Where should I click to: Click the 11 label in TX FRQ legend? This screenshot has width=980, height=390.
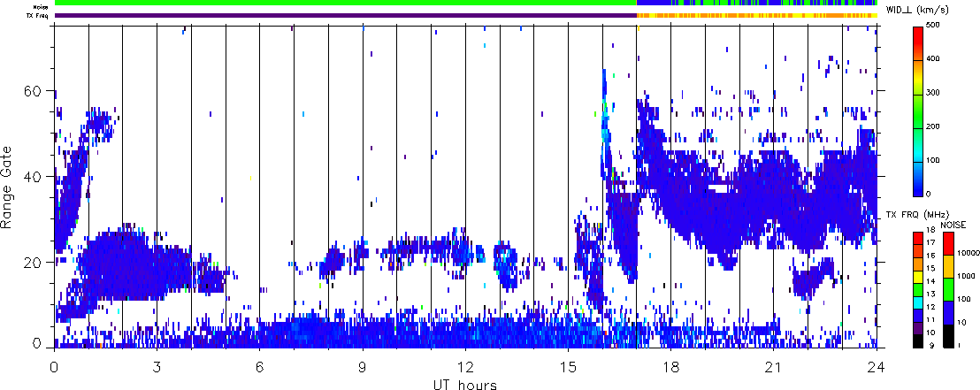(x=930, y=319)
